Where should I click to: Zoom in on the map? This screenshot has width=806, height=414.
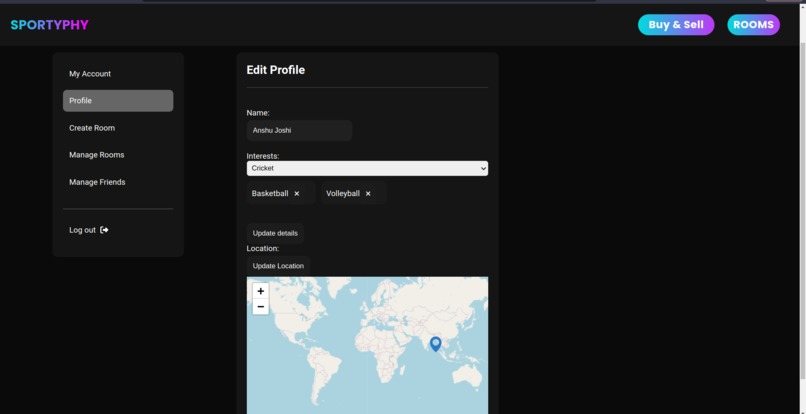261,291
